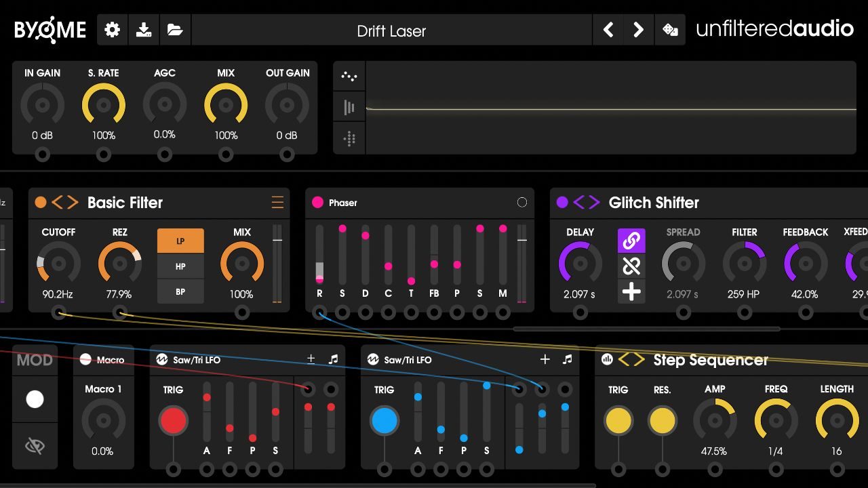Click the red LFO A slider
This screenshot has height=488, width=868.
[x=207, y=411]
